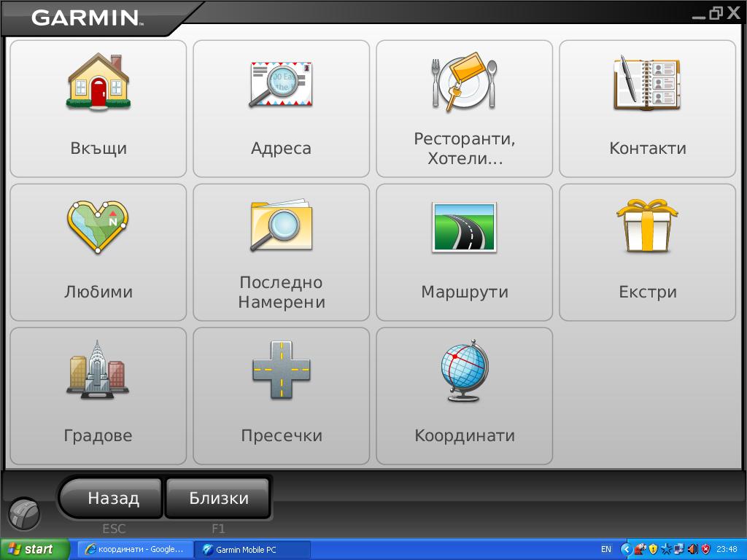
Task: Open the Последно Намерени tile
Action: point(281,252)
